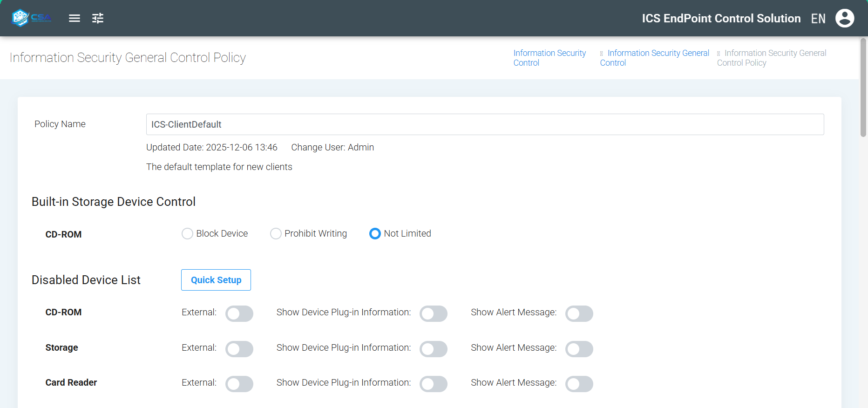Image resolution: width=868 pixels, height=408 pixels.
Task: Select Block Device for CD-ROM
Action: 187,233
